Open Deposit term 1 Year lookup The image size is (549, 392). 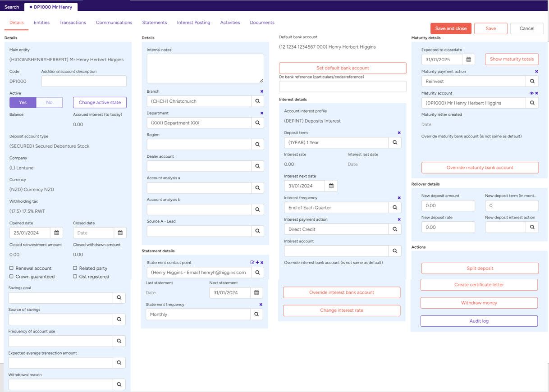394,143
